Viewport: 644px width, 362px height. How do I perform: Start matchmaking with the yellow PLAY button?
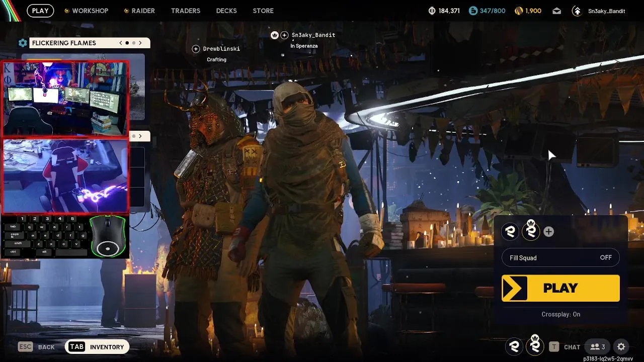(x=560, y=288)
